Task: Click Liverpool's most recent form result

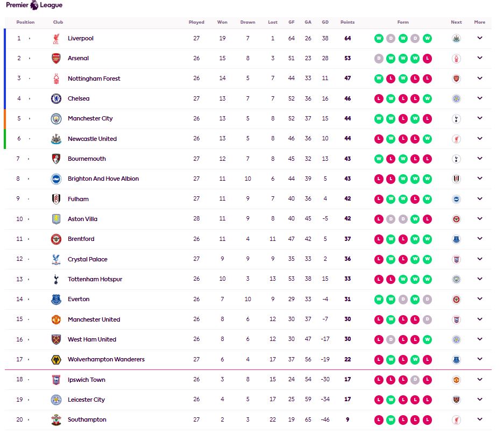Action: pyautogui.click(x=427, y=38)
